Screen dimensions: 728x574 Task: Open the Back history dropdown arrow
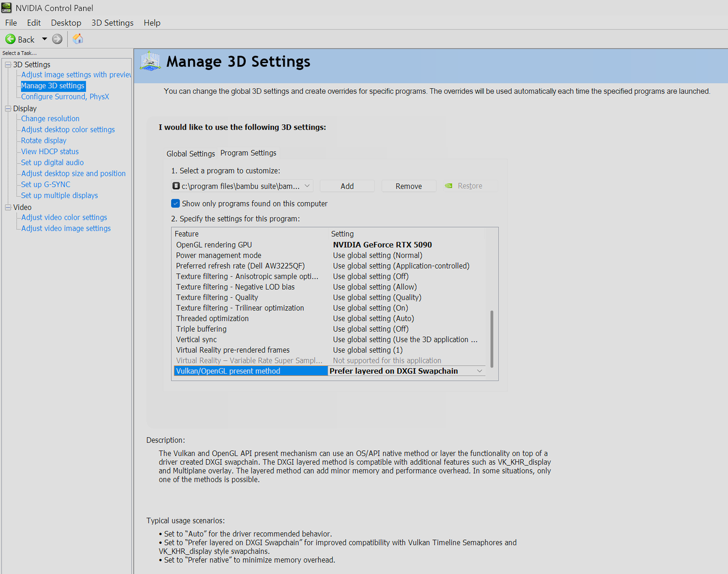point(44,39)
